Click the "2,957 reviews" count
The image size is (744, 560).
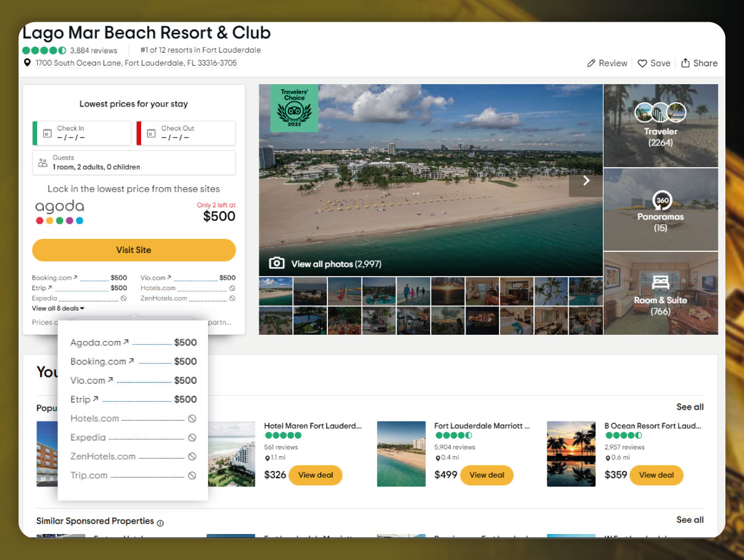625,447
